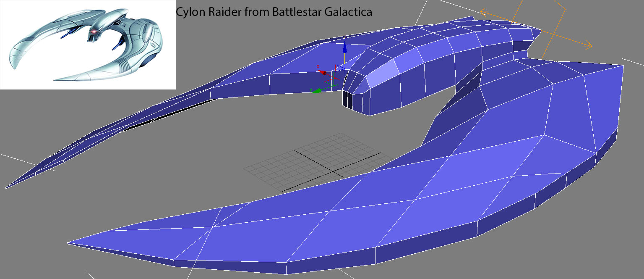Image resolution: width=644 pixels, height=279 pixels.
Task: Click the center crossing of the home grid
Action: point(334,171)
